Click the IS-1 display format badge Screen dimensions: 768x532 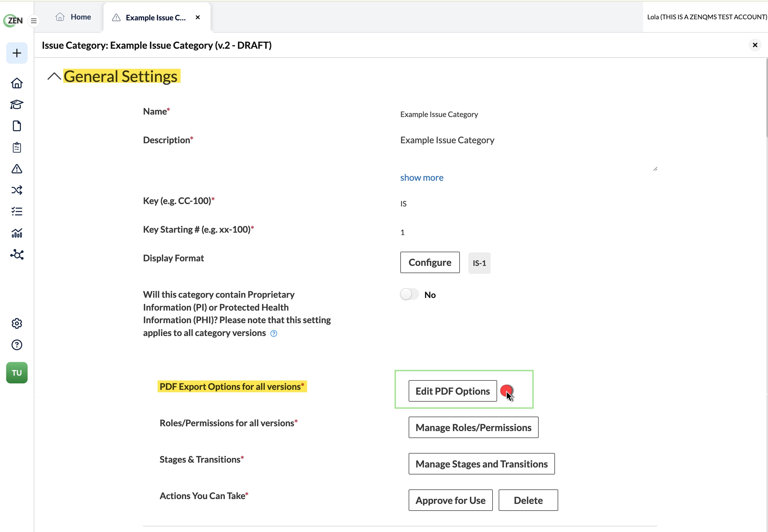tap(479, 263)
